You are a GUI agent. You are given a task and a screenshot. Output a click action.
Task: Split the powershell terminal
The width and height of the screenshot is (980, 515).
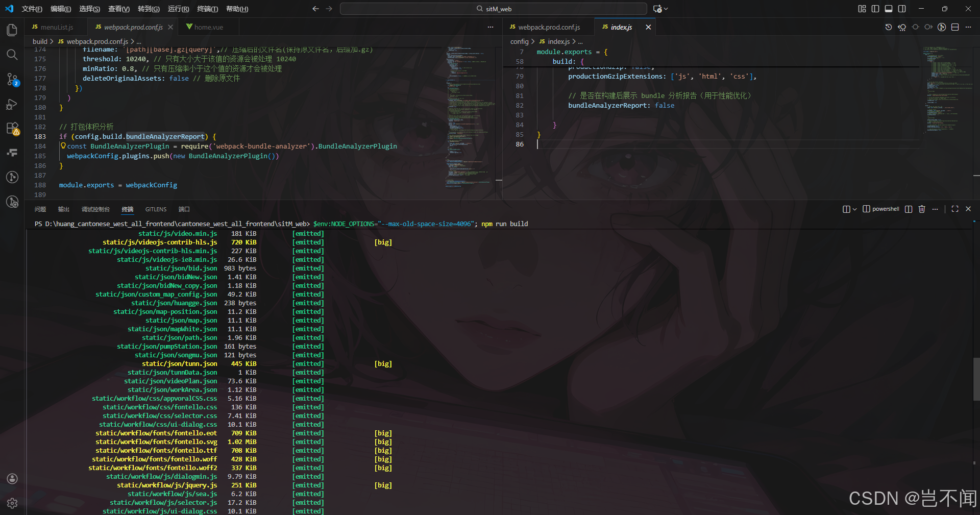[x=908, y=209]
